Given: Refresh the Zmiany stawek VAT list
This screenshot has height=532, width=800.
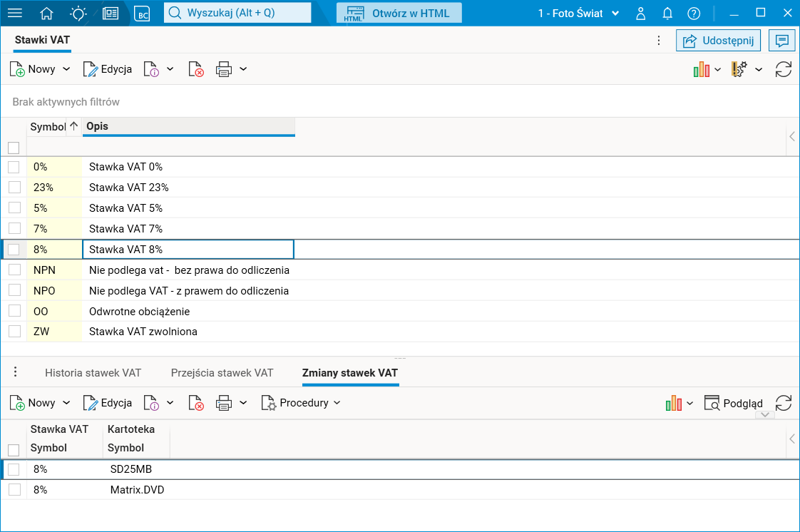Looking at the screenshot, I should point(783,403).
